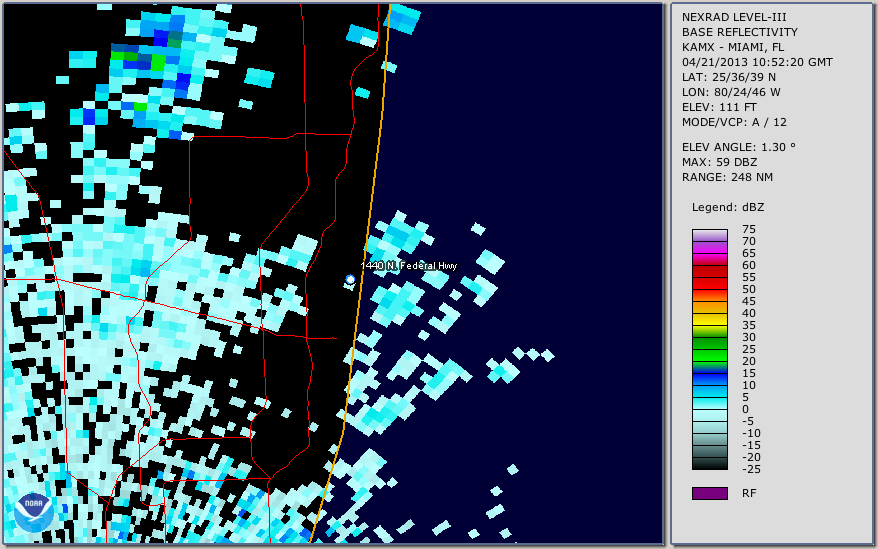The width and height of the screenshot is (878, 549).
Task: Select the 04/21/2013 10:52:20 GMT timestamp
Action: tap(757, 62)
